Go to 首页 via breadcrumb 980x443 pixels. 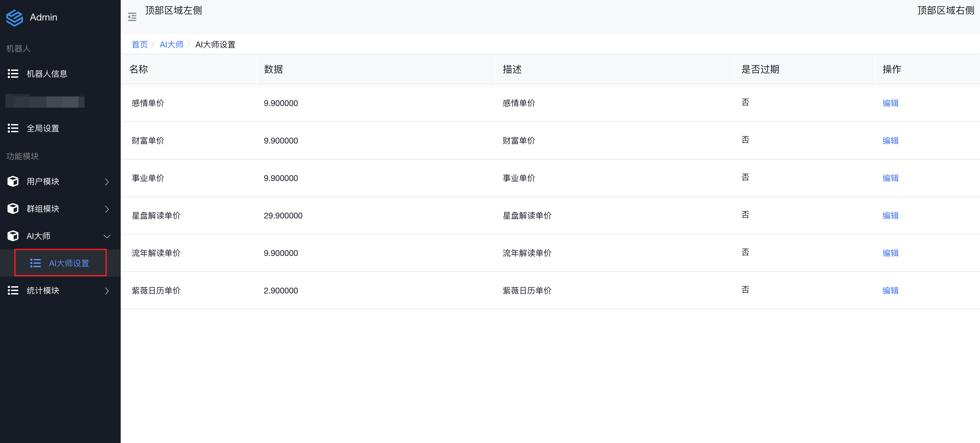click(x=139, y=45)
